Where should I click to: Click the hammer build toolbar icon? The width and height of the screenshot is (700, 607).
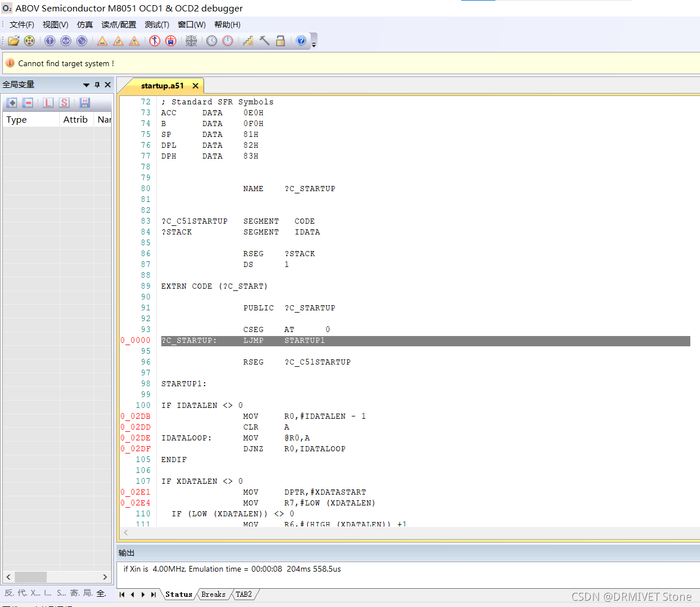[x=264, y=41]
